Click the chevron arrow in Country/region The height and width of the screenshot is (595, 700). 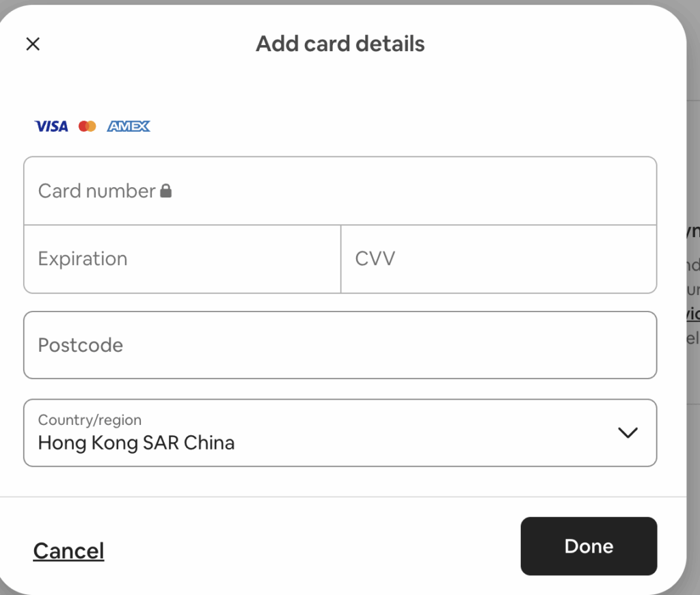pyautogui.click(x=627, y=432)
